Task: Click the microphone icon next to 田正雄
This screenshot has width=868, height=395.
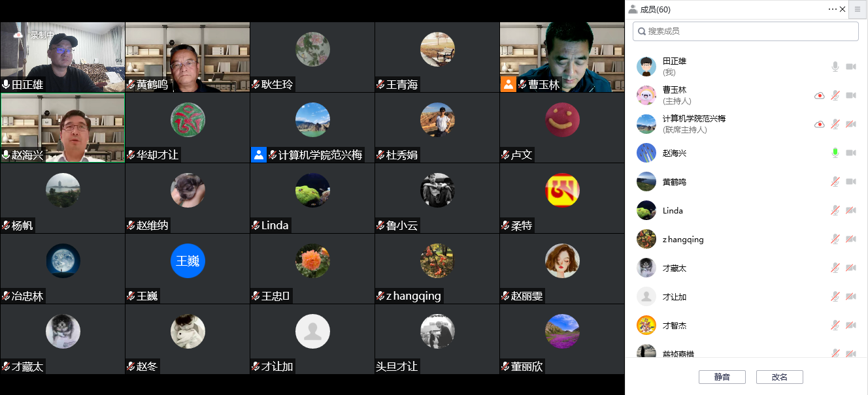Action: [x=835, y=67]
